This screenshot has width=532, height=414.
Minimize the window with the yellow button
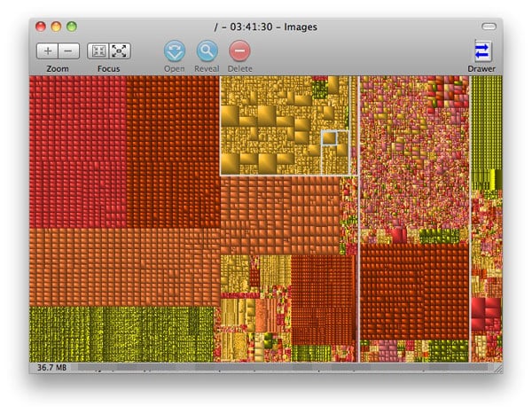tap(56, 27)
